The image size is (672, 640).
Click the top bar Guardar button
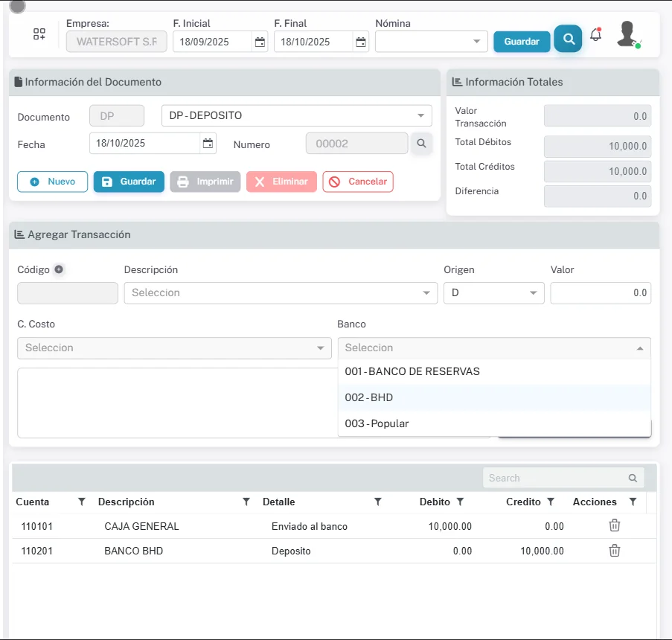pyautogui.click(x=522, y=42)
